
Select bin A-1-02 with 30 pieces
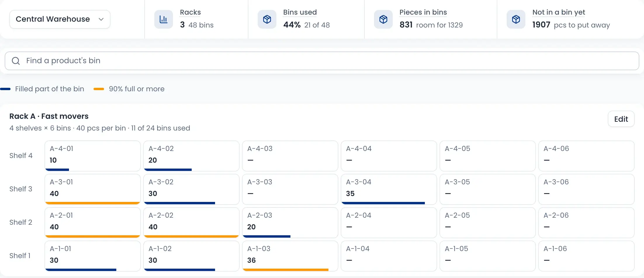191,256
